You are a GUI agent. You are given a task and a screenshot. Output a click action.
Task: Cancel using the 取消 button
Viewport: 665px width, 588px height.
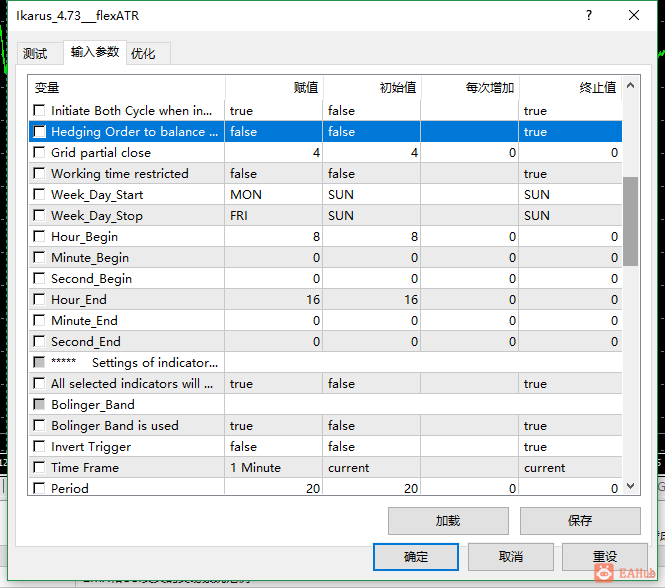coord(511,557)
